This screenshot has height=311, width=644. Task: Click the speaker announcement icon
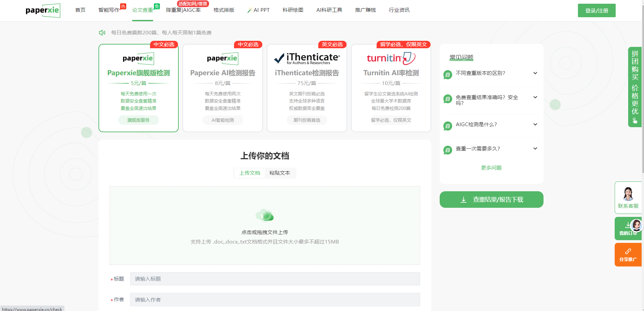tap(102, 33)
